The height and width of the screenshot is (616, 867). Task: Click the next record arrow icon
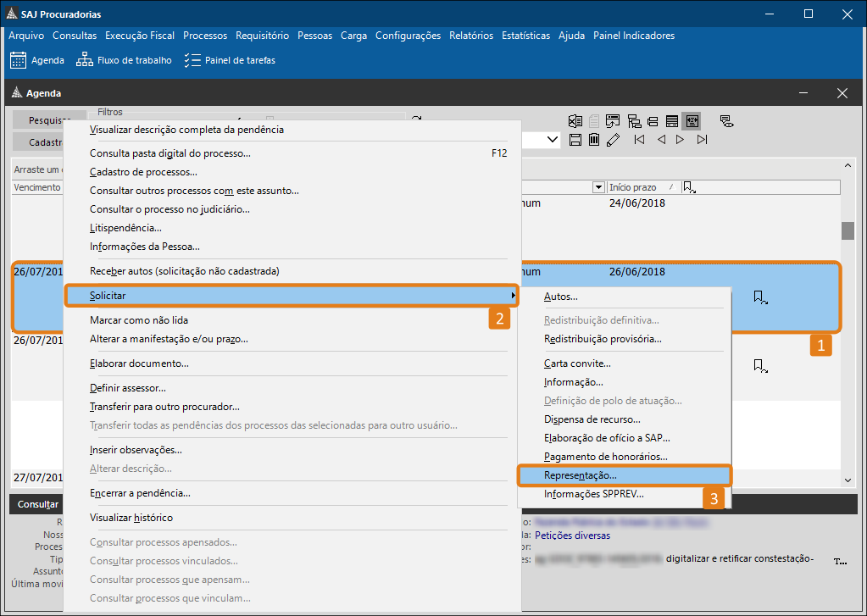click(x=680, y=140)
